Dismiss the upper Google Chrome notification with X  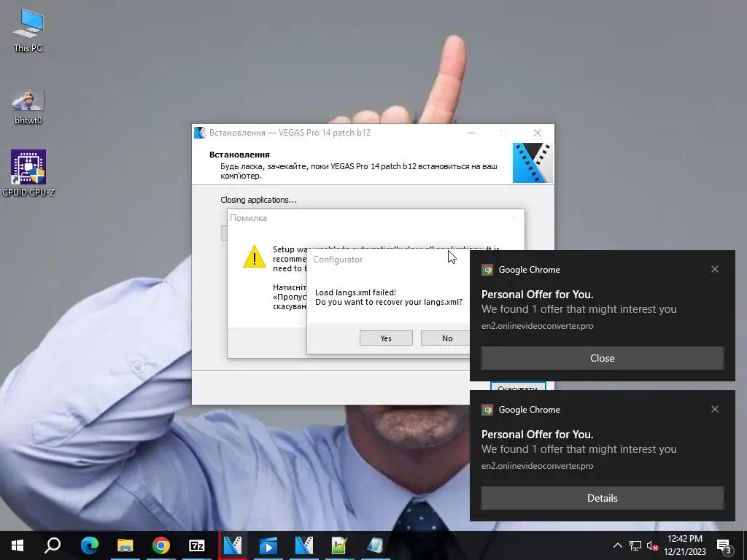pos(715,269)
